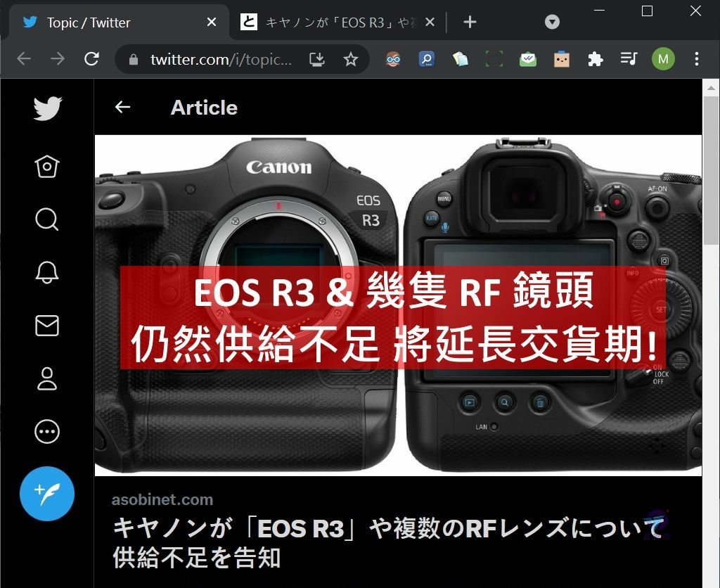Open the Notifications bell icon

coord(47,272)
